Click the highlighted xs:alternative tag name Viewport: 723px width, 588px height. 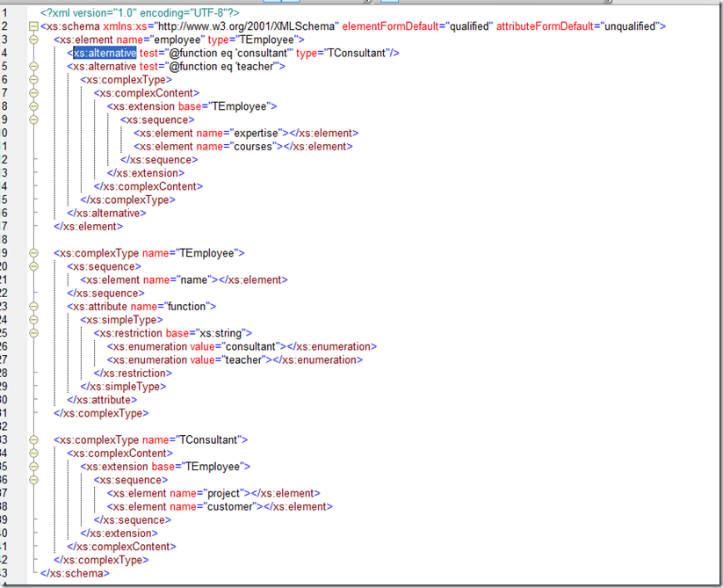click(105, 53)
